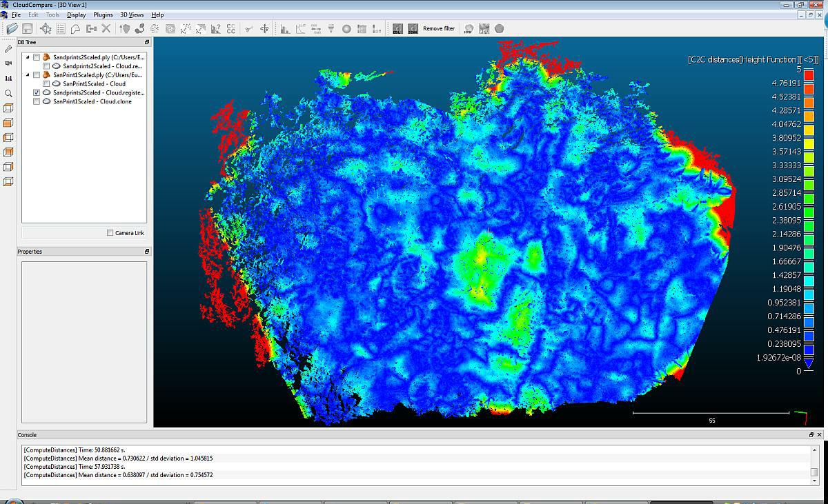Click the Remove filter button

click(x=439, y=28)
